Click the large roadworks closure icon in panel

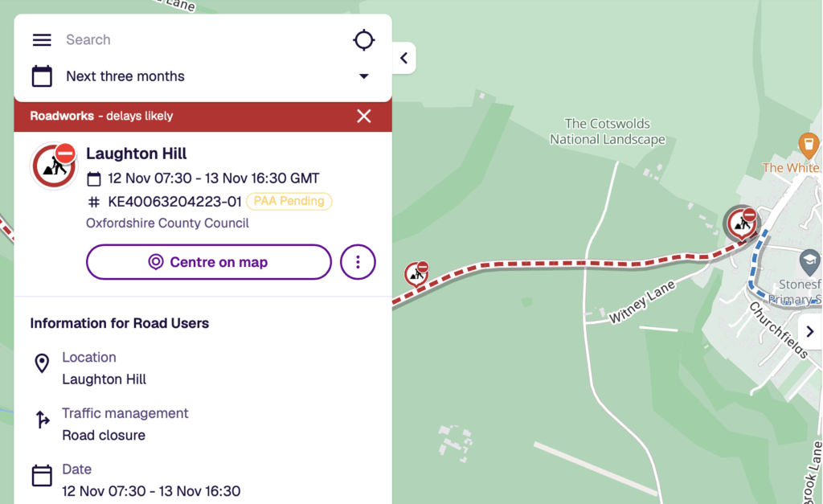54,166
